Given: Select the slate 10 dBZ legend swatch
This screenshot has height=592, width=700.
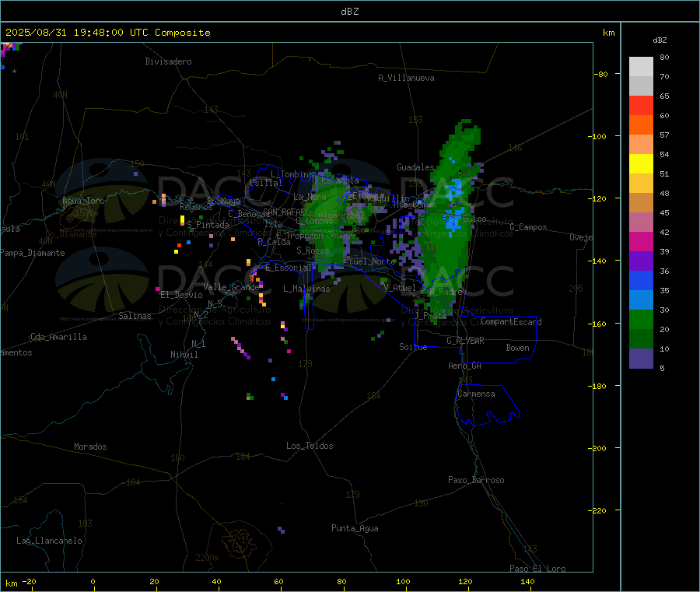Looking at the screenshot, I should [641, 359].
